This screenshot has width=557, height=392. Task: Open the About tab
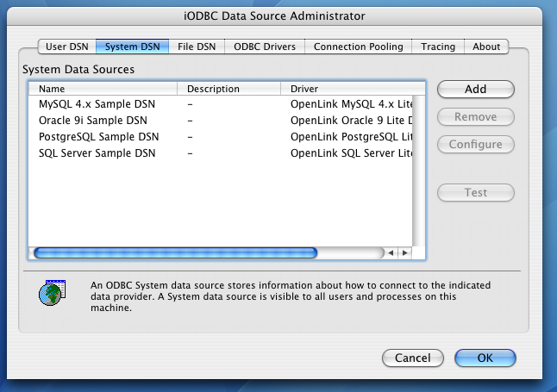(486, 47)
